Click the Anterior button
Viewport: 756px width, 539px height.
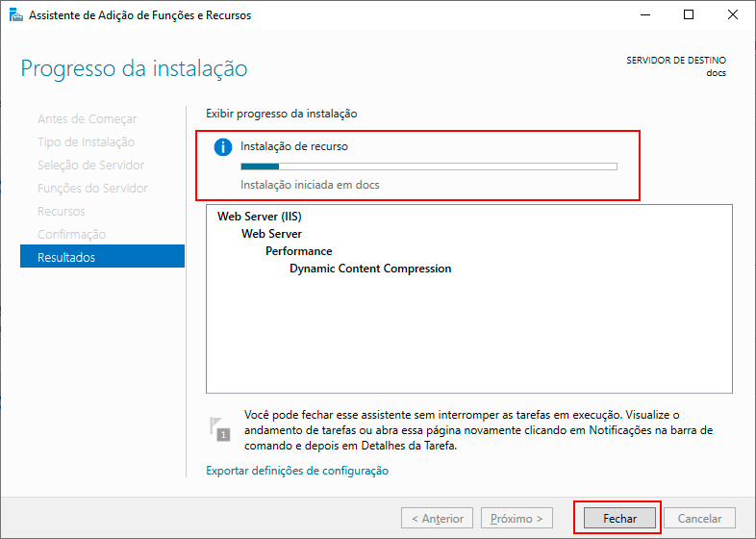coord(438,518)
